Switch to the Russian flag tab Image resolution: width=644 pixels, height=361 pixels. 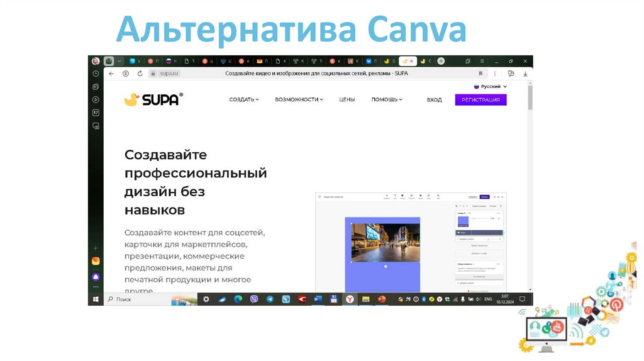pos(171,61)
